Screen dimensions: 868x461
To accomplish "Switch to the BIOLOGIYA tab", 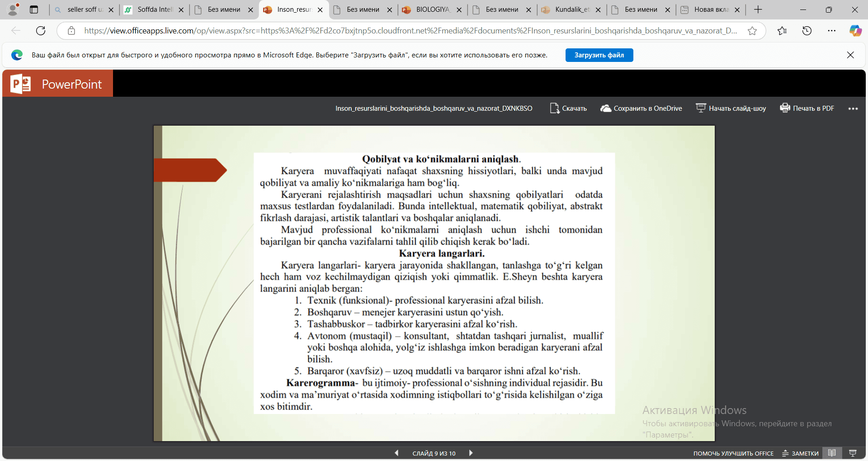I will coord(432,9).
